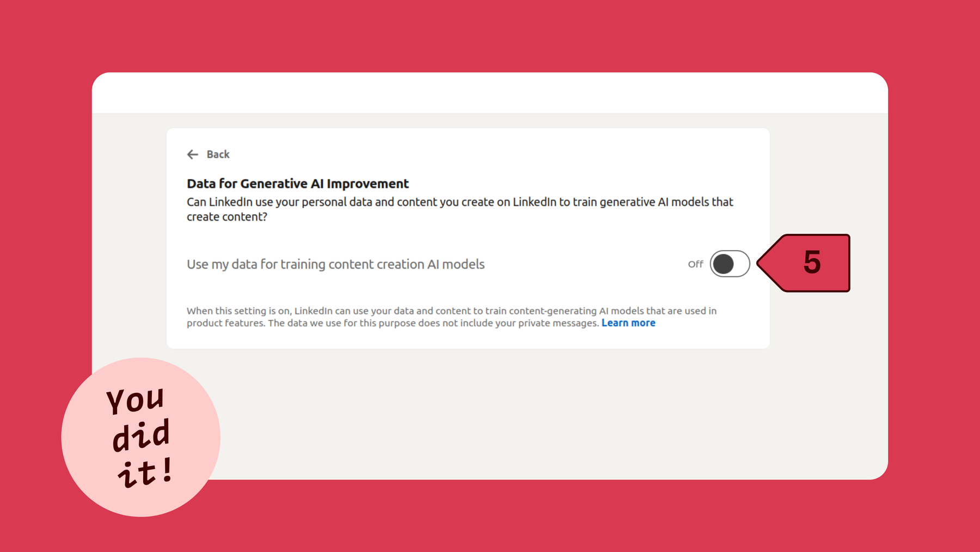Screen dimensions: 980x552
Task: Click the grey area below the settings card
Action: pyautogui.click(x=490, y=414)
